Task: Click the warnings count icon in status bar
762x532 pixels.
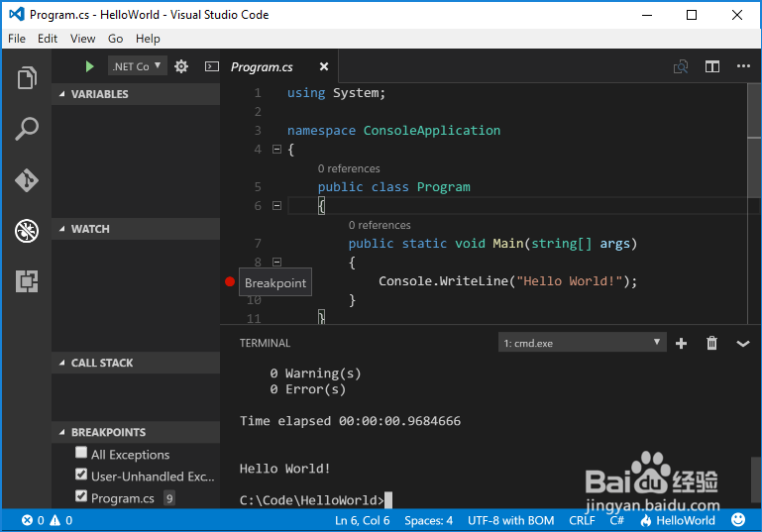Action: pyautogui.click(x=55, y=520)
